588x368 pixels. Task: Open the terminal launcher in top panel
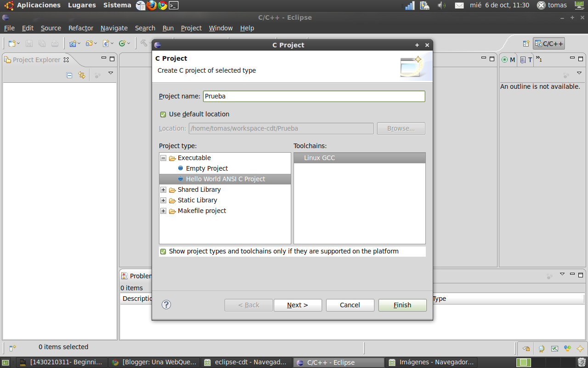pos(173,6)
